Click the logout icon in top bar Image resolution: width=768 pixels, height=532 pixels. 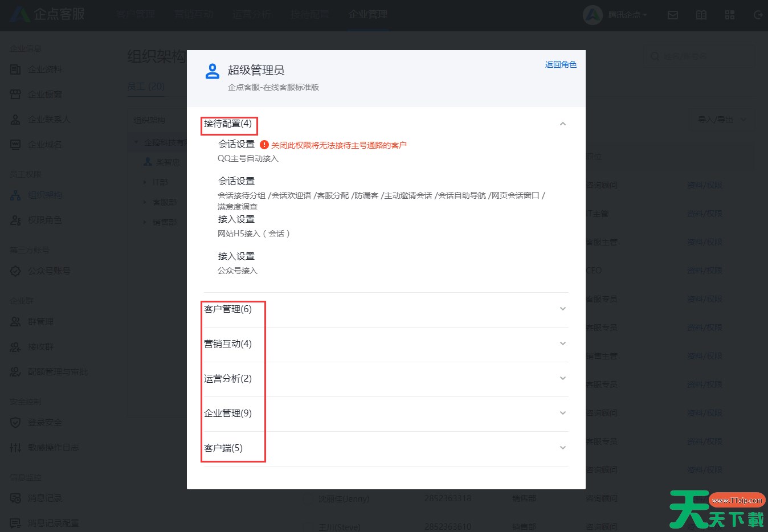click(757, 15)
